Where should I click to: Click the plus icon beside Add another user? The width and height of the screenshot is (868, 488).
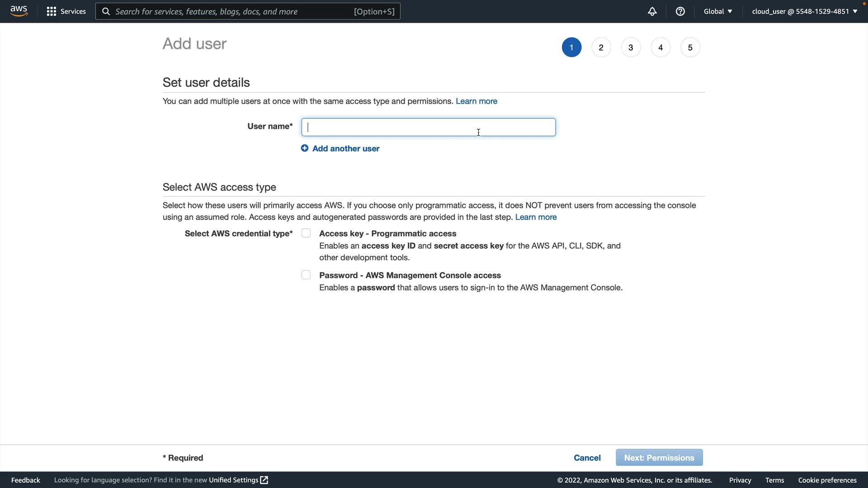click(x=305, y=148)
